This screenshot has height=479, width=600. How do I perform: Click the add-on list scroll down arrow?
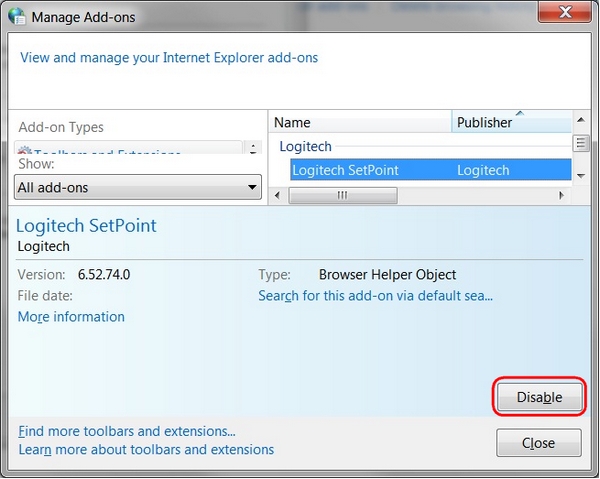coord(580,176)
